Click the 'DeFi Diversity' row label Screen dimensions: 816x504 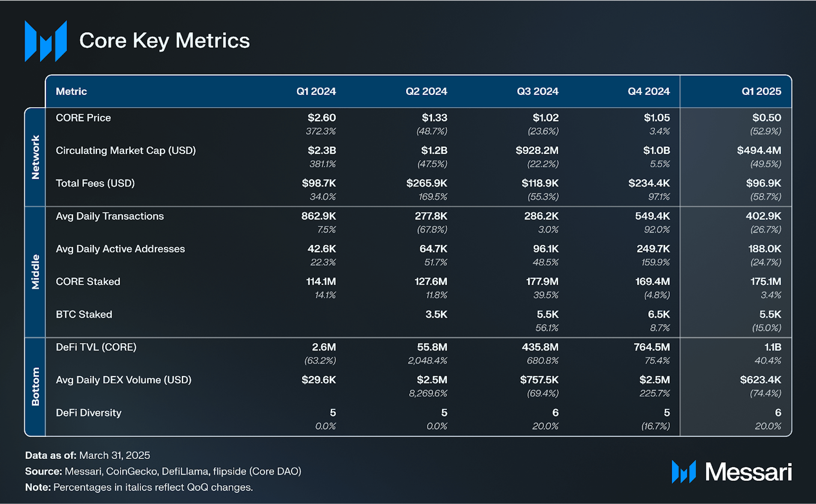coord(88,413)
